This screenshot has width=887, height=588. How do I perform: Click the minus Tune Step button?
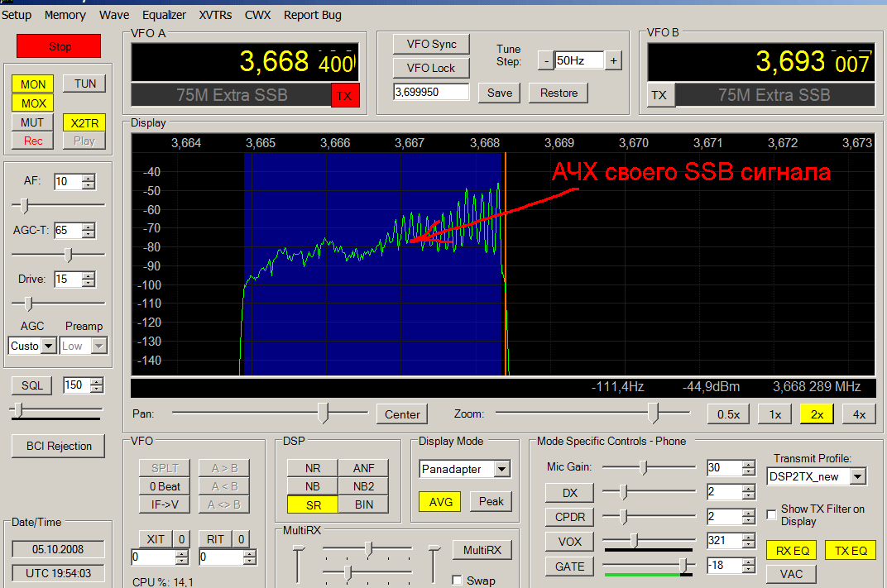(545, 60)
